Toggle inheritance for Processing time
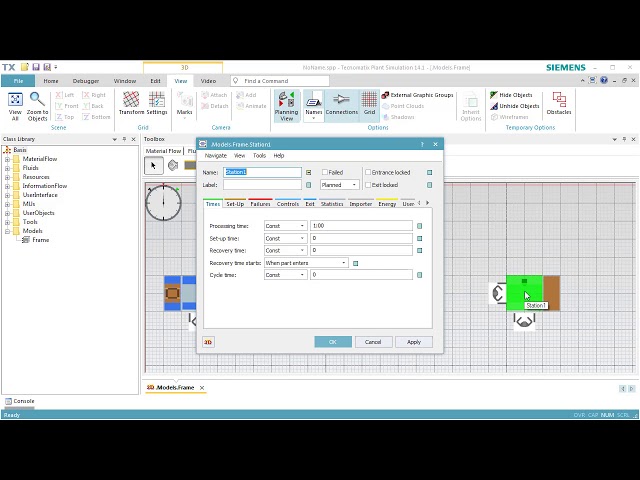 [419, 226]
